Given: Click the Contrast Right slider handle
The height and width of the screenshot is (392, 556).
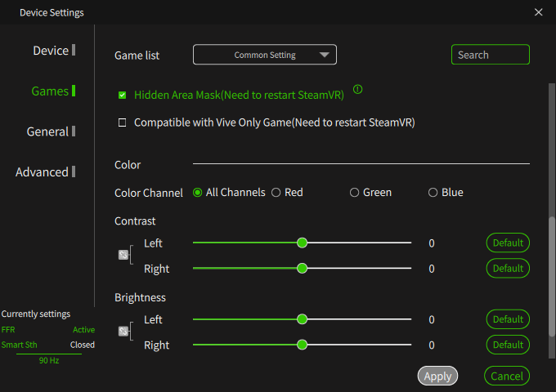Looking at the screenshot, I should pyautogui.click(x=302, y=268).
